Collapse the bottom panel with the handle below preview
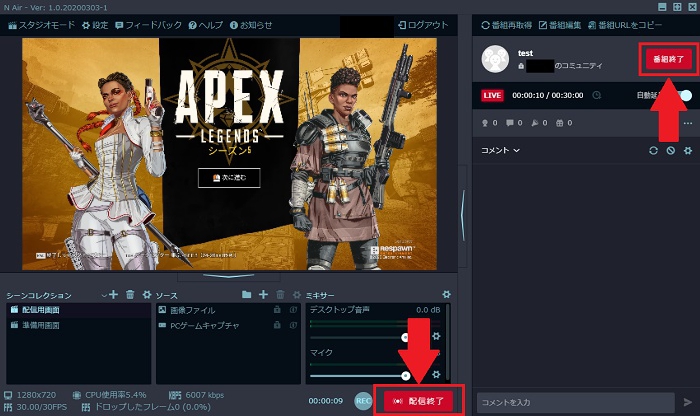This screenshot has height=416, width=700. (229, 277)
